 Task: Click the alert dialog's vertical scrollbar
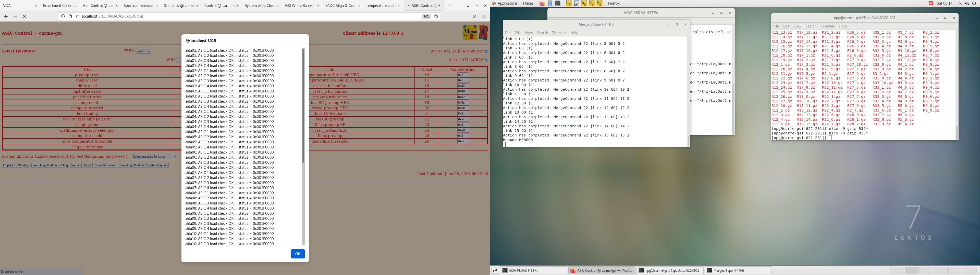coord(303,106)
